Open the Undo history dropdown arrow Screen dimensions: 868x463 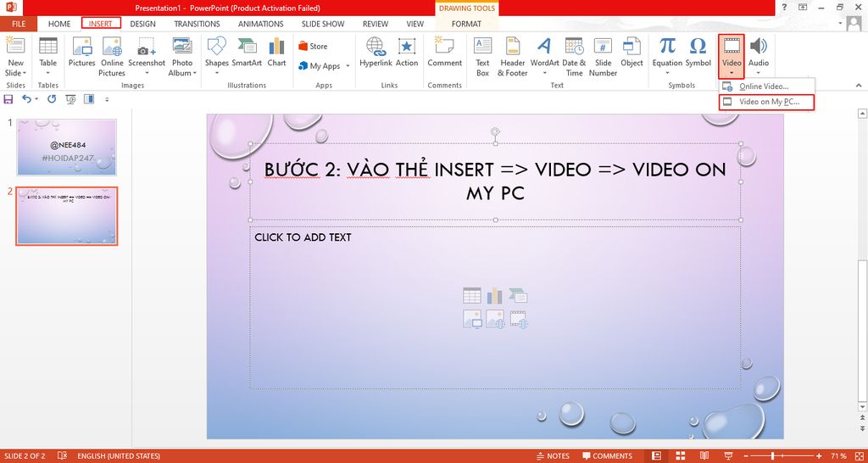[36, 99]
